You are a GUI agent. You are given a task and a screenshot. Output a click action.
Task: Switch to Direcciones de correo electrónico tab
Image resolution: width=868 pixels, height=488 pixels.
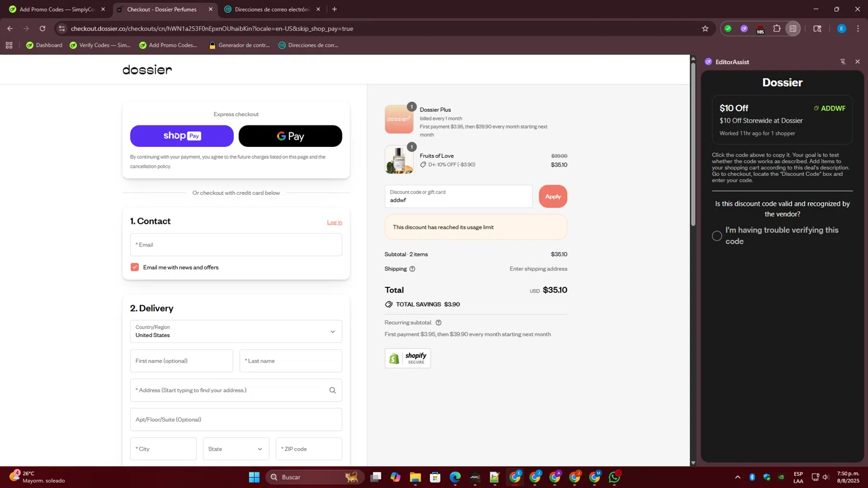[272, 9]
